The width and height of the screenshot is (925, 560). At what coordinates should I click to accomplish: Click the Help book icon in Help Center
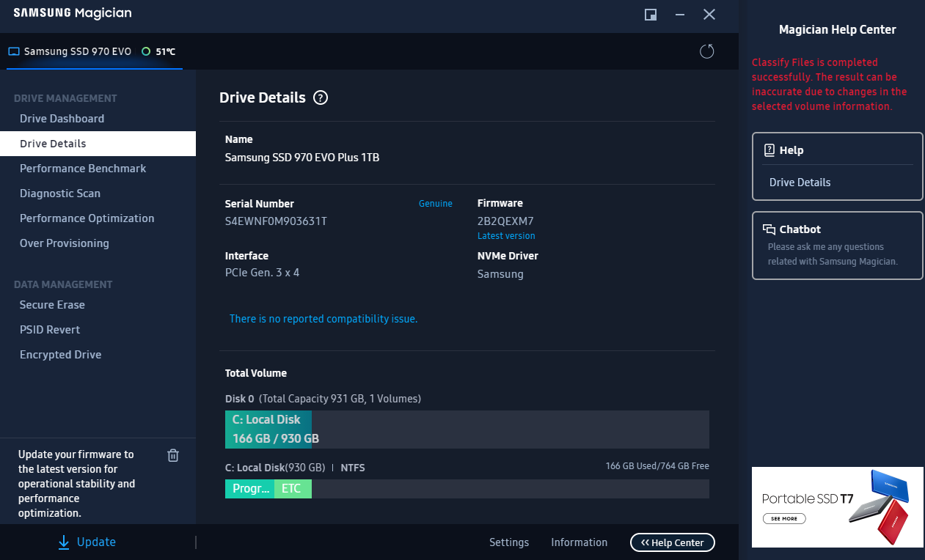(x=769, y=150)
